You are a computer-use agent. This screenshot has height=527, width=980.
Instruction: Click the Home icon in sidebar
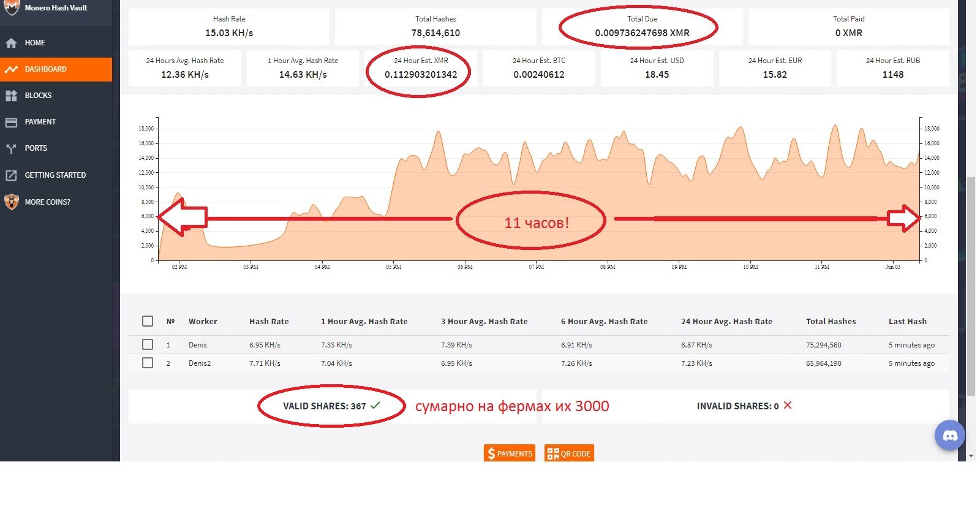11,43
